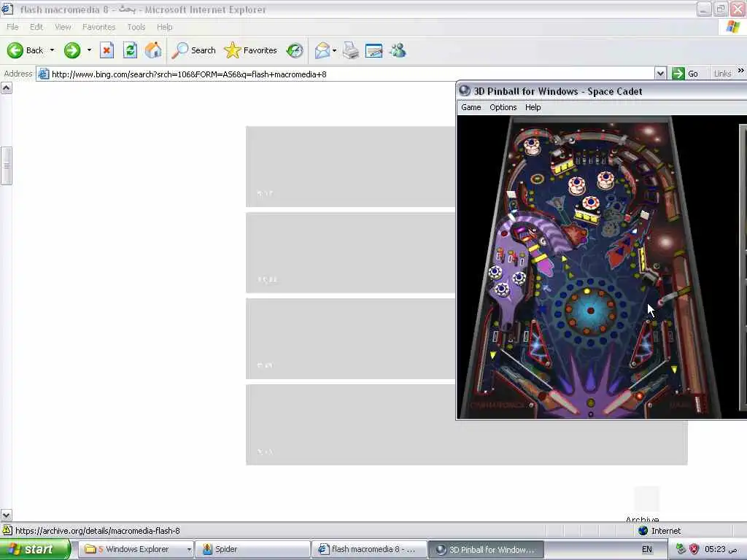Click the status bar URL archive.org text
The height and width of the screenshot is (560, 747).
pyautogui.click(x=98, y=531)
